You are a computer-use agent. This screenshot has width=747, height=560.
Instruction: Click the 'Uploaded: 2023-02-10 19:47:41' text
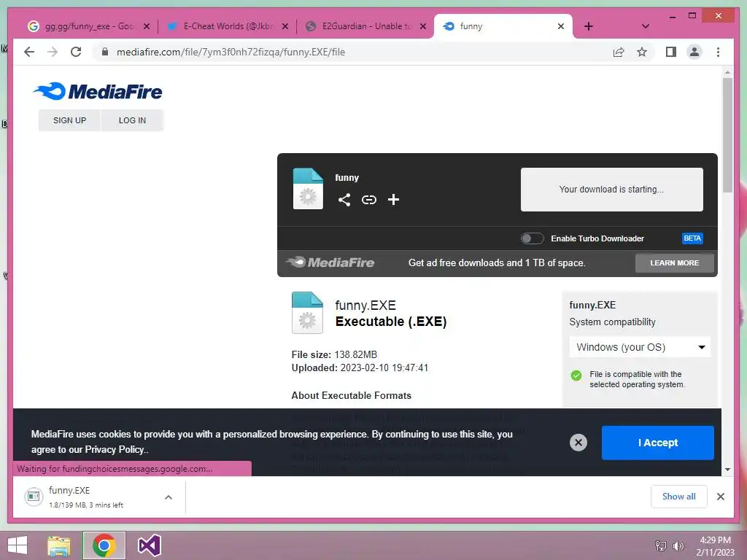pyautogui.click(x=360, y=367)
